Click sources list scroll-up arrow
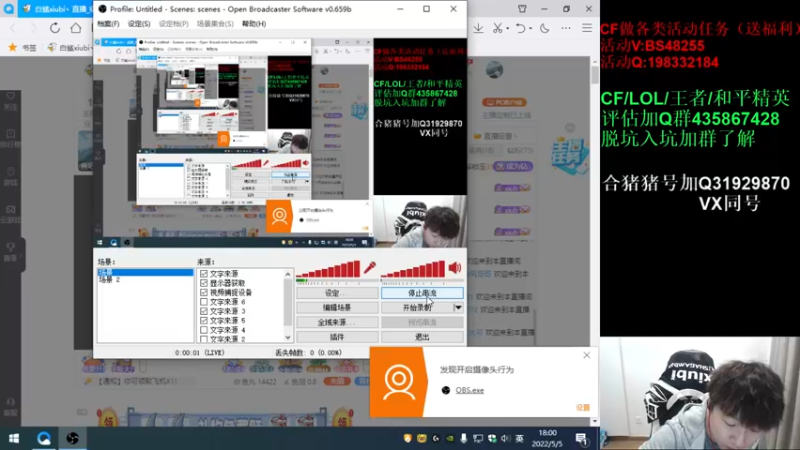This screenshot has width=800, height=450. coord(288,274)
